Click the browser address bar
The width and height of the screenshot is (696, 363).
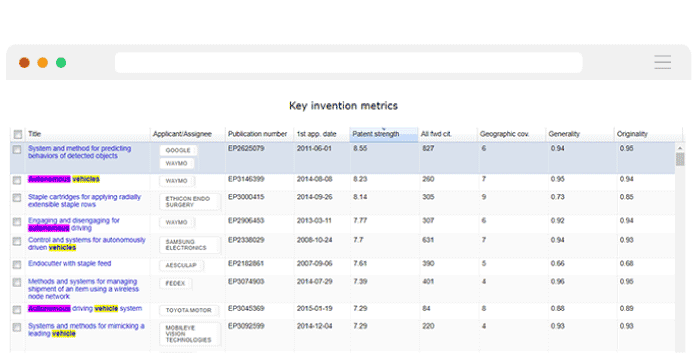(x=348, y=63)
